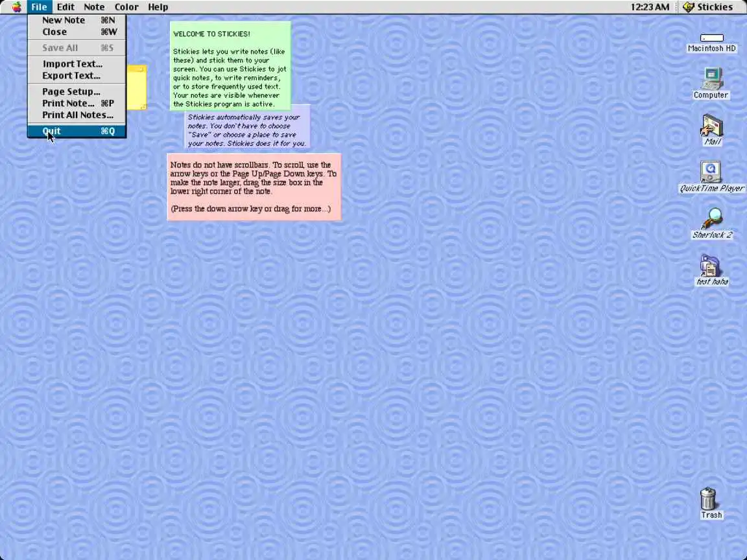Open Macintosh HD desktop icon
747x560 pixels.
pyautogui.click(x=712, y=42)
